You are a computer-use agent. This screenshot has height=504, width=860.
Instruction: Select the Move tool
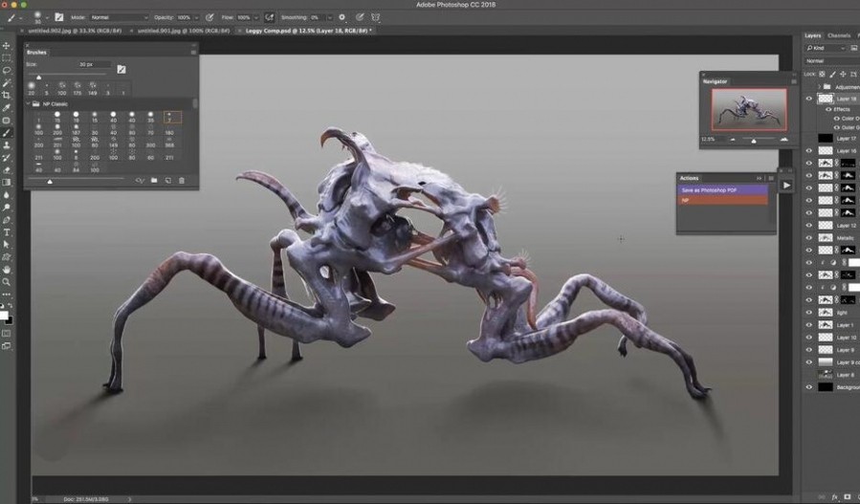click(7, 46)
